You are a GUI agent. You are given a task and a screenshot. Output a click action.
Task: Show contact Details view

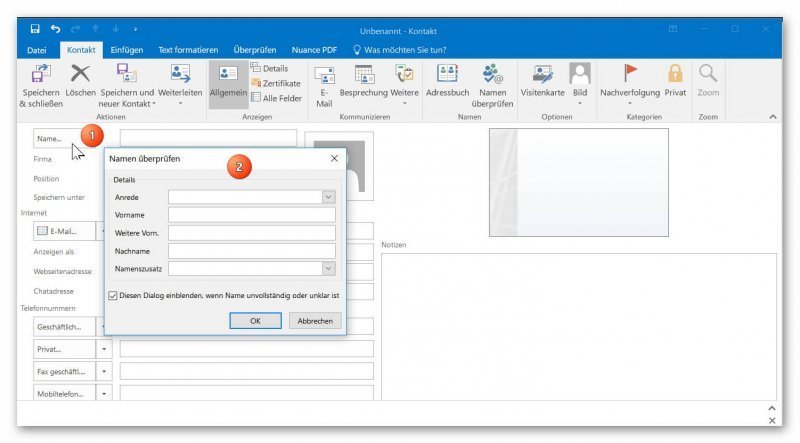270,68
